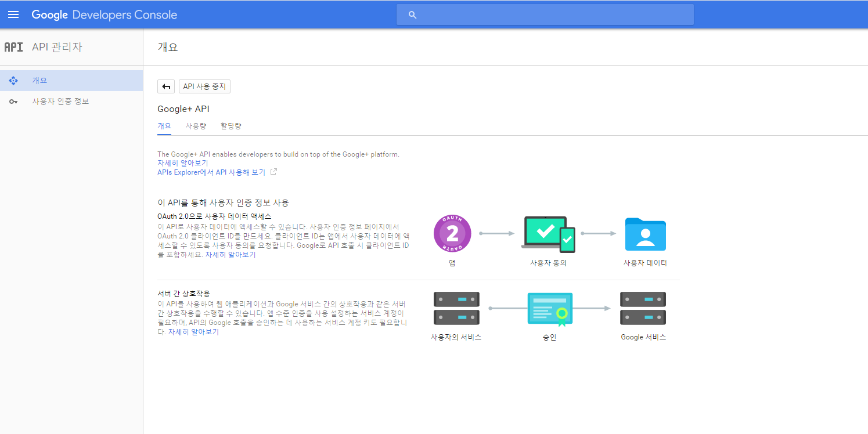Click 자세히 알아보기 link below API description
The width and height of the screenshot is (868, 434).
point(182,163)
